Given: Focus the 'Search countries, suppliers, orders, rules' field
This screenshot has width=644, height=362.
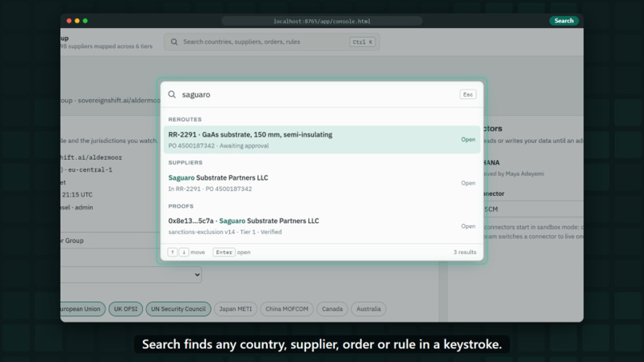Looking at the screenshot, I should coord(272,42).
